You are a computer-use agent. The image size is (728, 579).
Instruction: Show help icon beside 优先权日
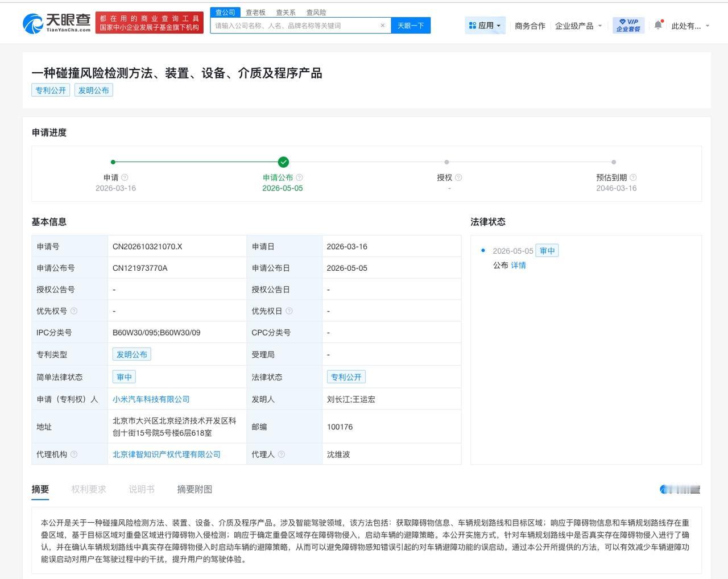point(289,311)
